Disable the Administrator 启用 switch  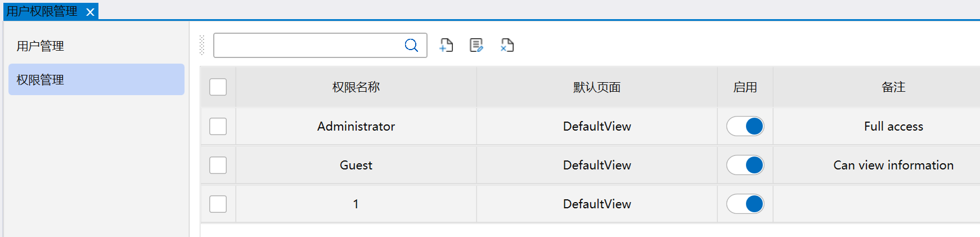point(745,126)
